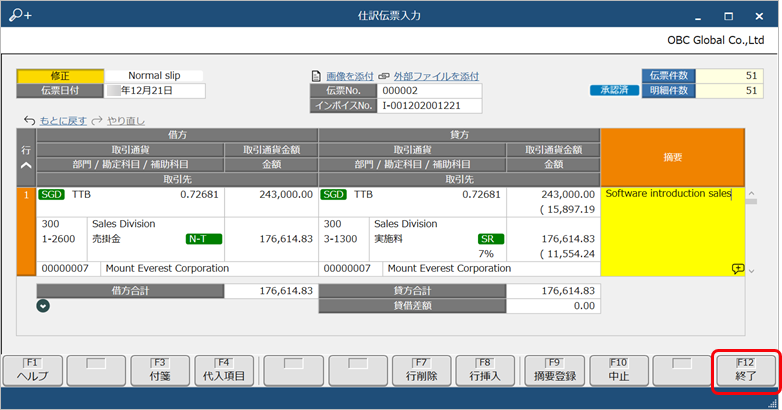The width and height of the screenshot is (782, 410).
Task: Click F4 代入項目 button
Action: pyautogui.click(x=224, y=370)
